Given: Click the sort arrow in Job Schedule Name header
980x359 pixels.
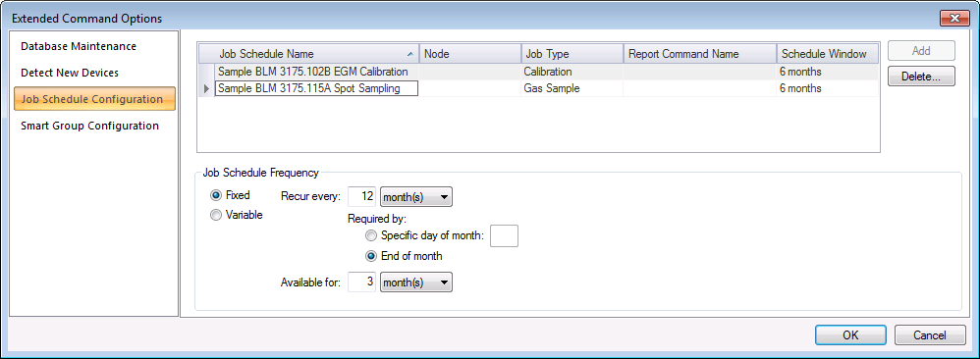Looking at the screenshot, I should click(410, 54).
